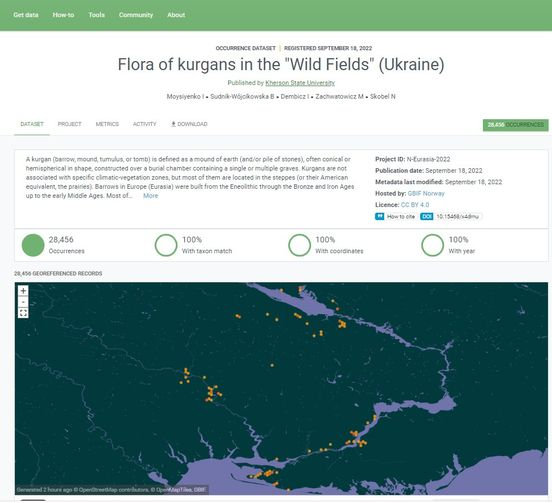Open the Tools menu

click(x=96, y=15)
